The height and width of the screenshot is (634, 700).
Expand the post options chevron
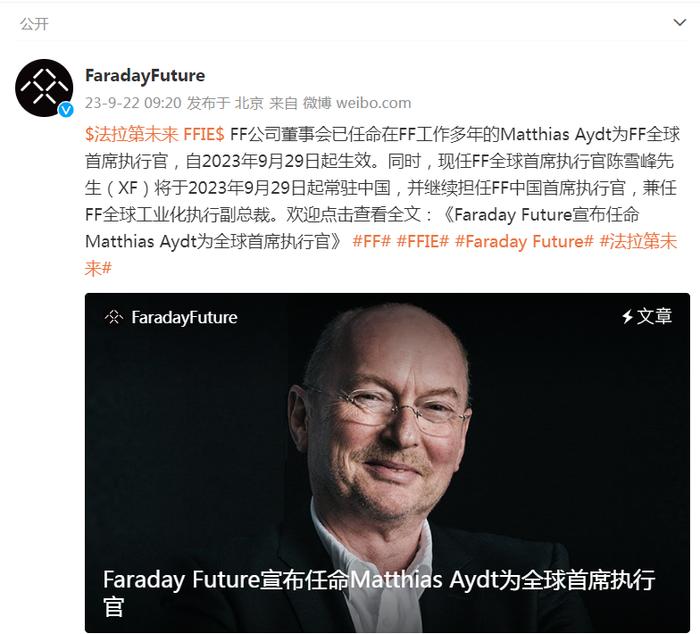point(679,22)
